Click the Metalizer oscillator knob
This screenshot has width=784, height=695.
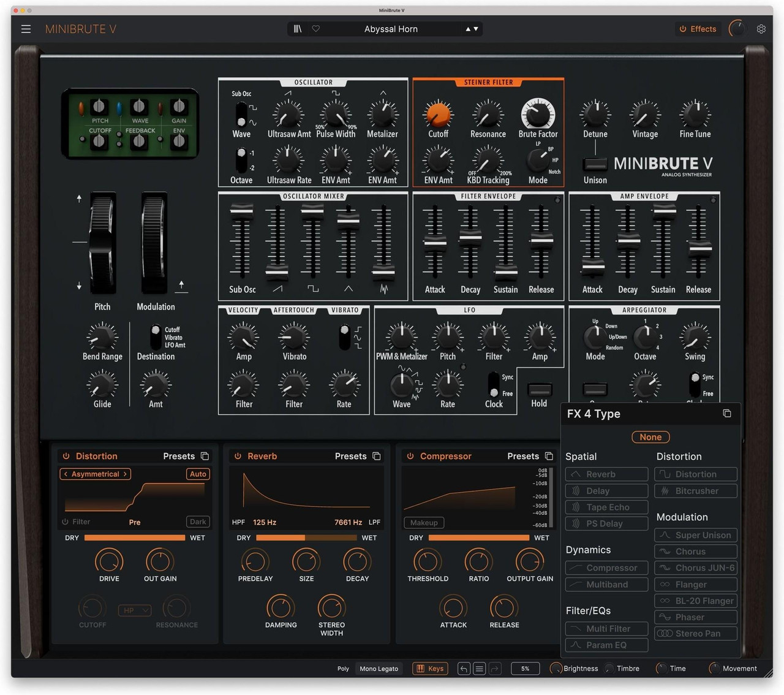click(x=383, y=114)
